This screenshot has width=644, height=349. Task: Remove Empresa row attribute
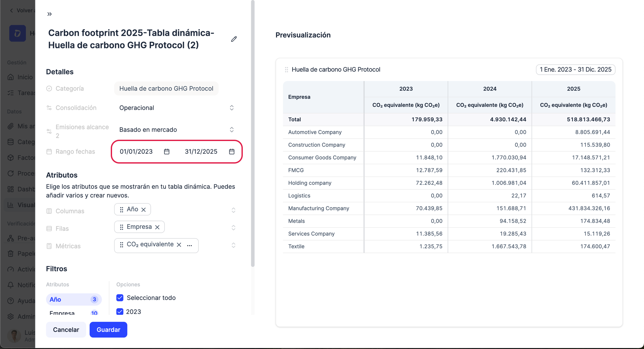click(x=157, y=227)
